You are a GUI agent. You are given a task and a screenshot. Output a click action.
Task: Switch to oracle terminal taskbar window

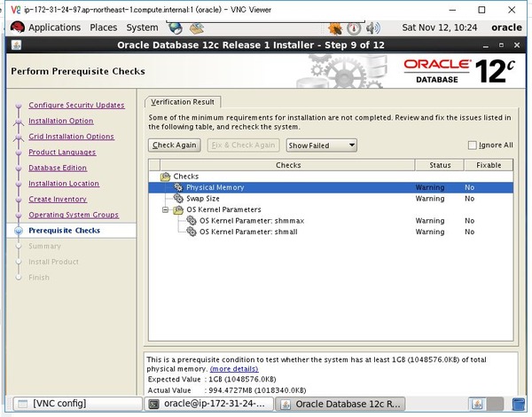[209, 404]
